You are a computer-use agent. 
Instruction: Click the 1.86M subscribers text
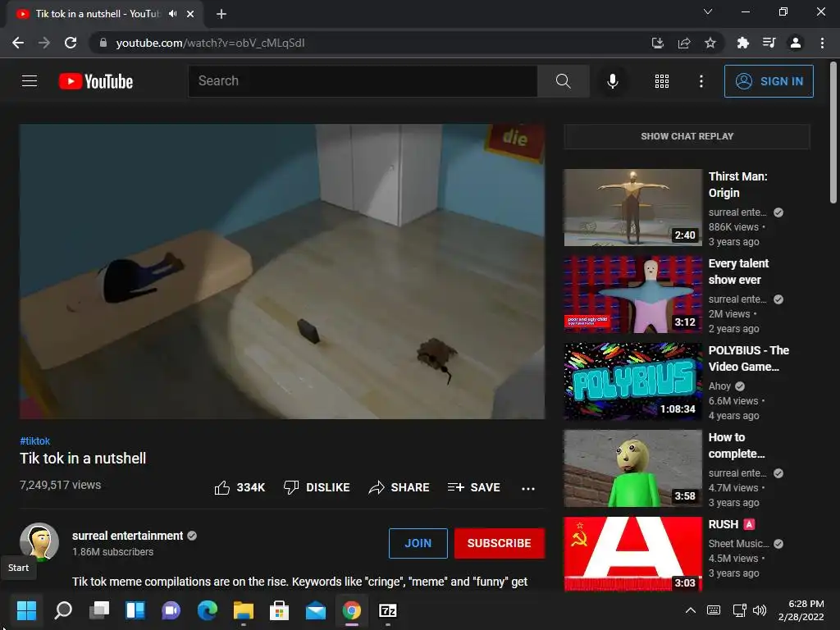pos(112,552)
